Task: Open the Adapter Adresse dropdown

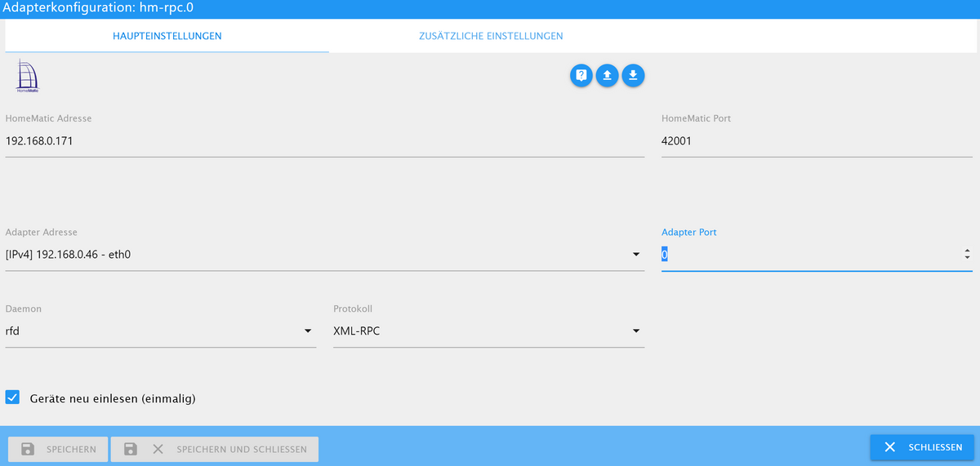Action: coord(325,255)
